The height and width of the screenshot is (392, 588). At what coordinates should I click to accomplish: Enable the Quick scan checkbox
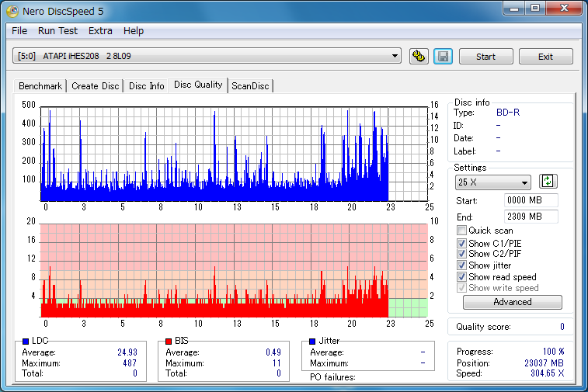tap(461, 230)
